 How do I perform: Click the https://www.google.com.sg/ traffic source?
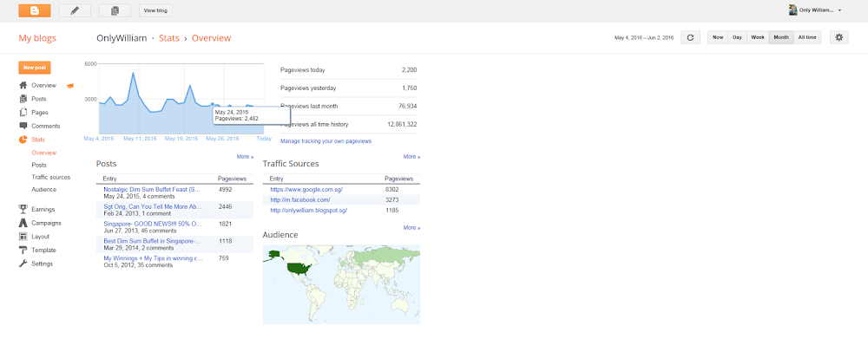pos(306,189)
